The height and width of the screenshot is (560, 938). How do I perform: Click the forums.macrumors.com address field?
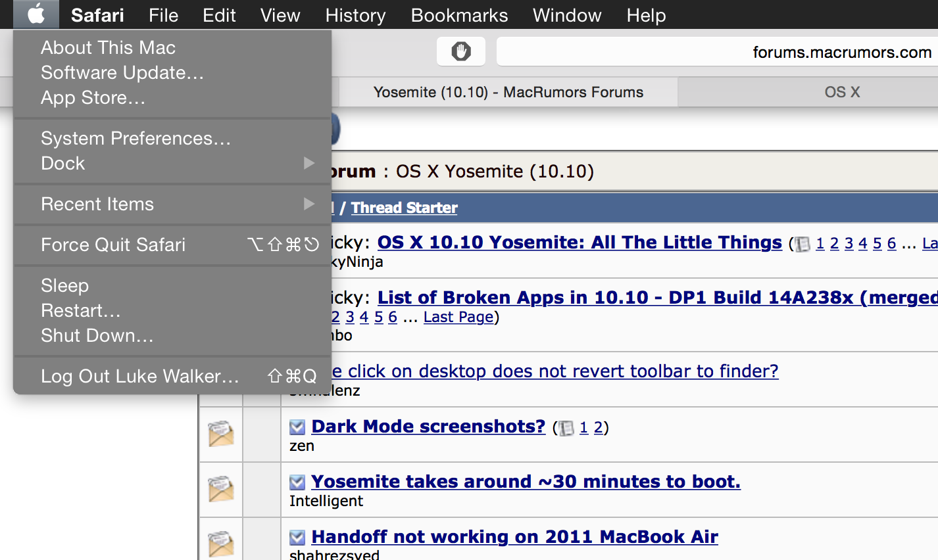717,52
